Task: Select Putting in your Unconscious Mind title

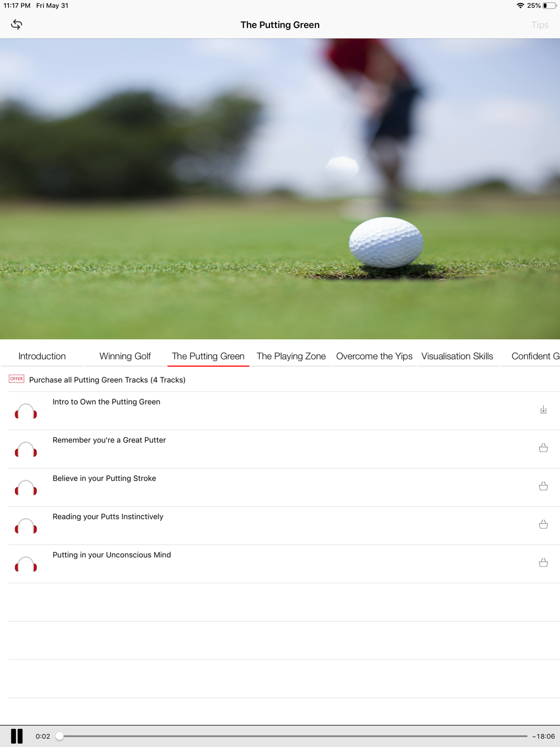Action: click(112, 555)
